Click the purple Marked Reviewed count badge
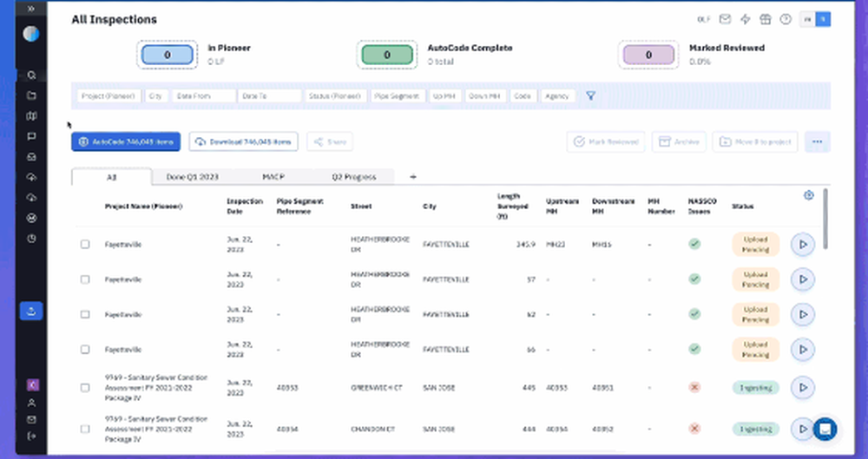 [x=648, y=55]
